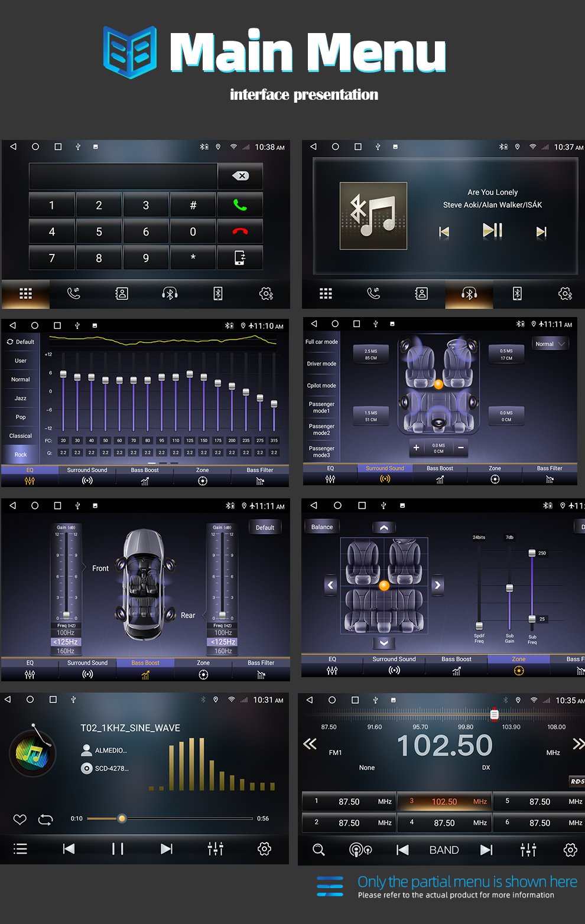The height and width of the screenshot is (924, 585).
Task: Expand the Normal dropdown in surround sound
Action: coord(550,344)
